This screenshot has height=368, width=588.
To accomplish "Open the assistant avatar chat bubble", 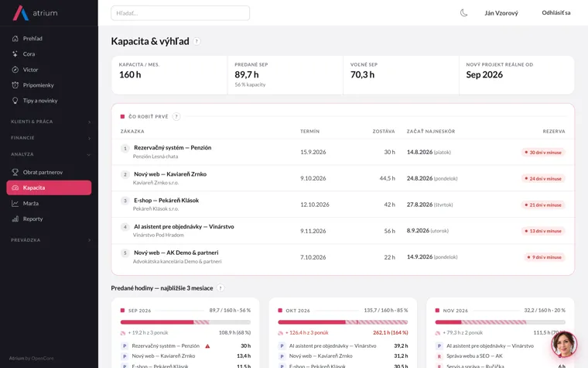I will (x=564, y=344).
